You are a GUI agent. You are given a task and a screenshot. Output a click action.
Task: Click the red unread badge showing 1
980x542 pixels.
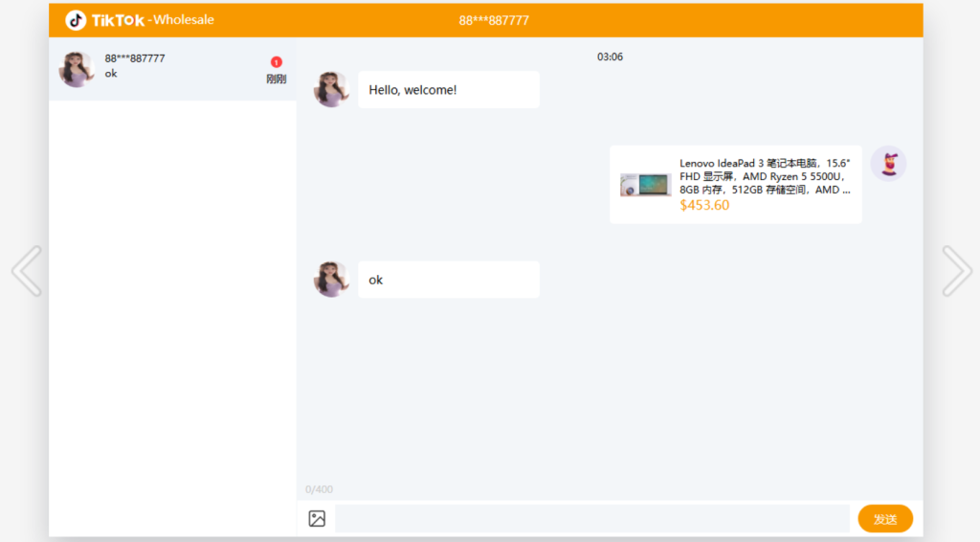point(277,62)
